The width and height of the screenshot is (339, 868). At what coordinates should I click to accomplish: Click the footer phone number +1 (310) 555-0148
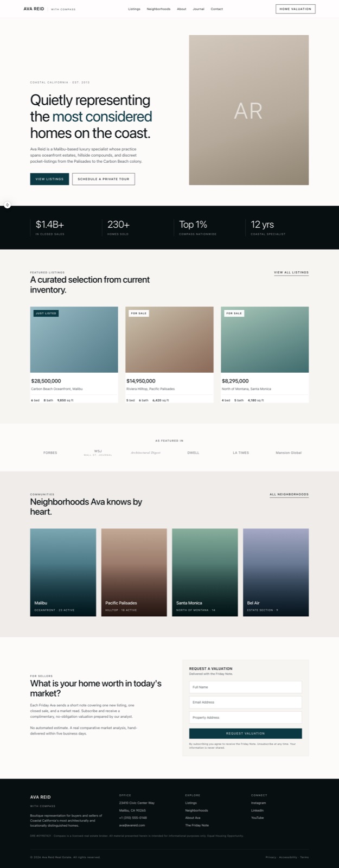(x=133, y=818)
